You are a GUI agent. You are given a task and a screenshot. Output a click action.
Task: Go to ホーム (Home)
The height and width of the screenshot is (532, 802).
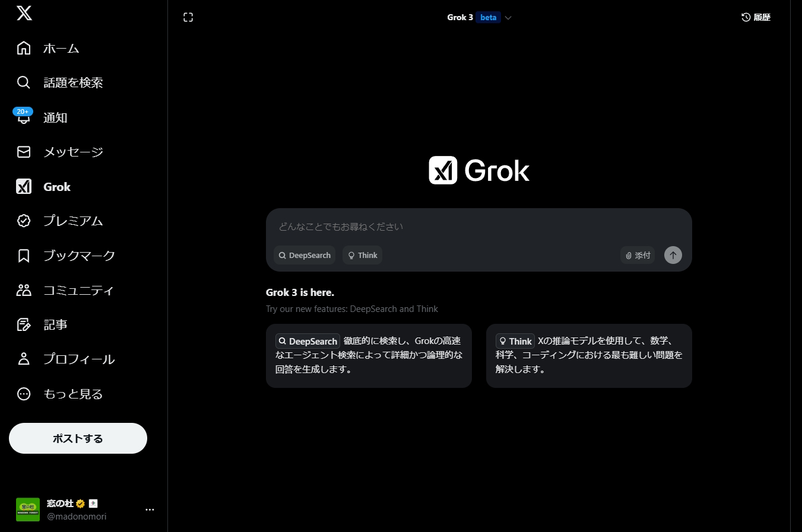62,48
